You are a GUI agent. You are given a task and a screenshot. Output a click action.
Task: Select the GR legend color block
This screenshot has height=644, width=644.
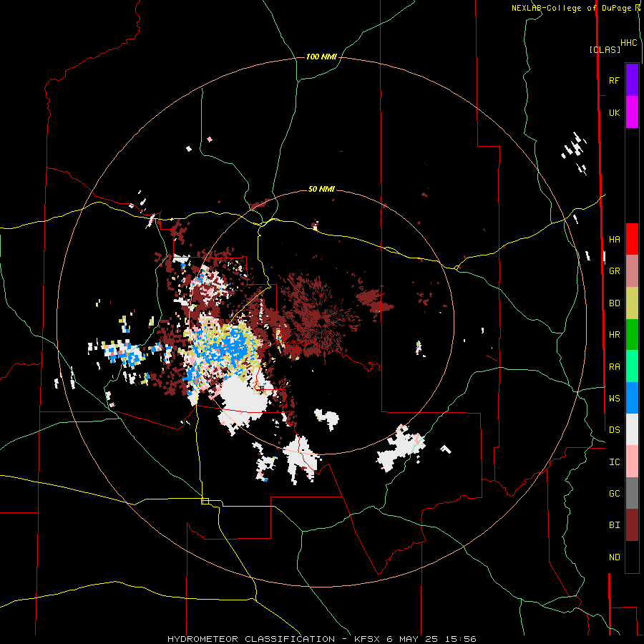point(632,271)
